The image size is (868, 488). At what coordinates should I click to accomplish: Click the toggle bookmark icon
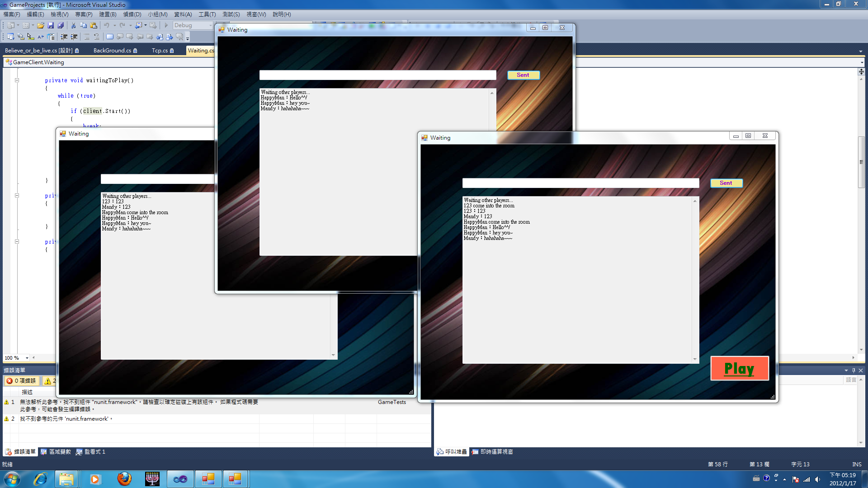pyautogui.click(x=110, y=37)
